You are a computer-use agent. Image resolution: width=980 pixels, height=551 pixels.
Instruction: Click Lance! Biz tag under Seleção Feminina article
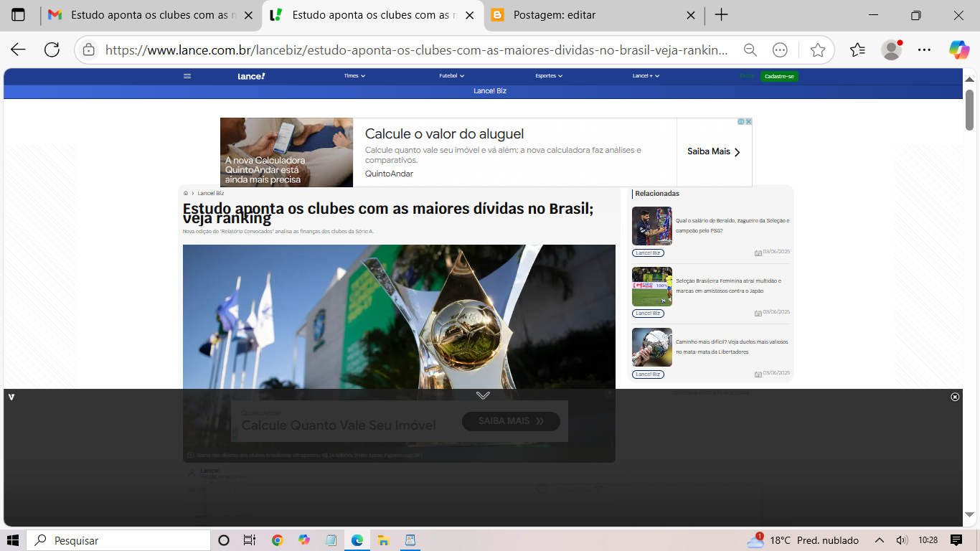tap(648, 314)
